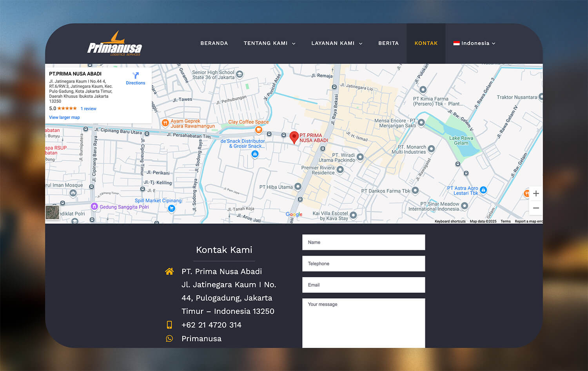Select the KONTAK menu item
The width and height of the screenshot is (588, 371).
coord(426,43)
